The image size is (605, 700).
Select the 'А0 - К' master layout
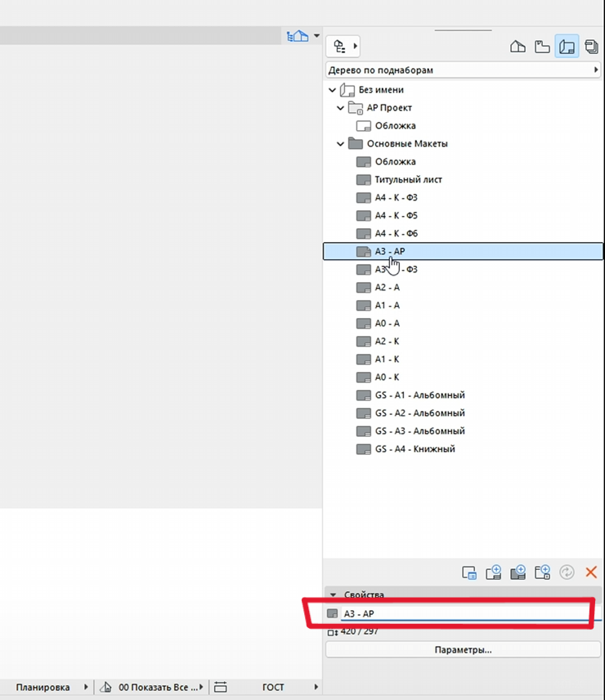click(387, 377)
